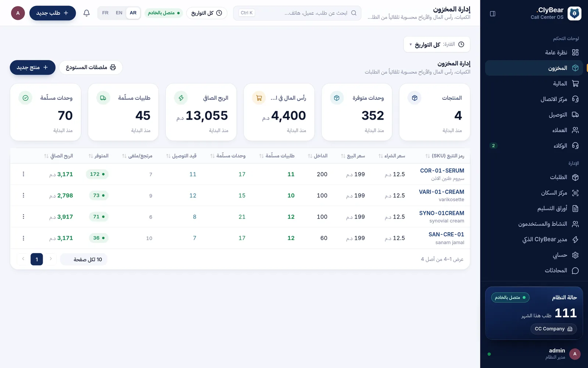Open المحادثات in sidebar
Image resolution: width=588 pixels, height=368 pixels.
534,270
